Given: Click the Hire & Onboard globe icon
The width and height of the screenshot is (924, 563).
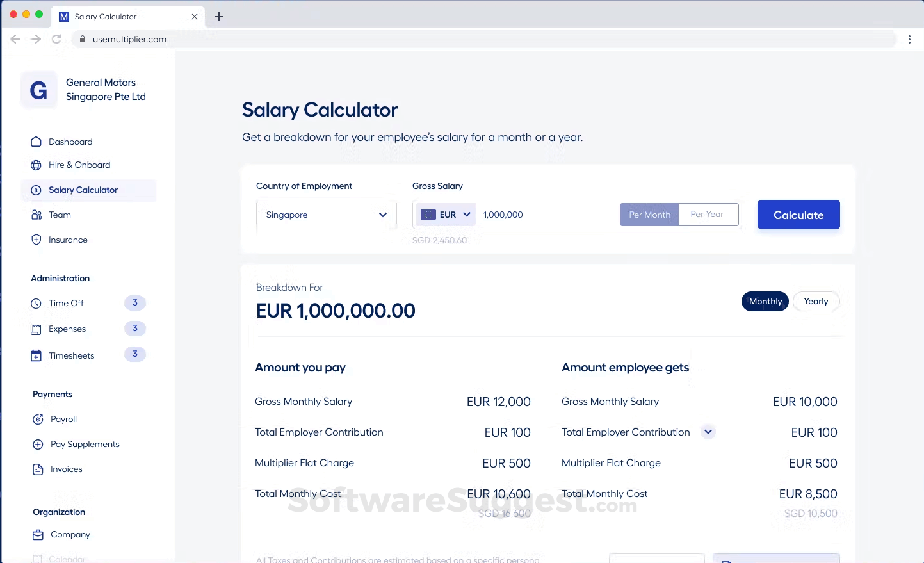Looking at the screenshot, I should 36,165.
